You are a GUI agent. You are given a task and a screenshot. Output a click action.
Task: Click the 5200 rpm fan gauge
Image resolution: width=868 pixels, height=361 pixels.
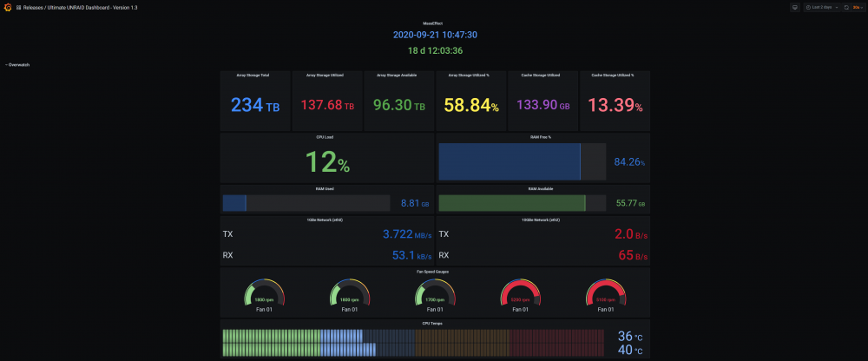coord(520,293)
